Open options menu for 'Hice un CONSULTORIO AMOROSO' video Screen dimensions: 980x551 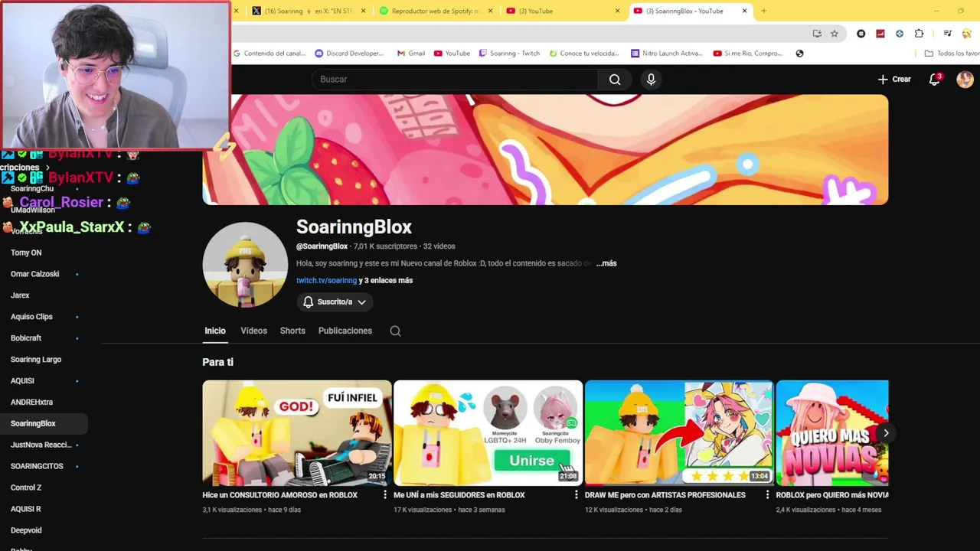tap(385, 495)
